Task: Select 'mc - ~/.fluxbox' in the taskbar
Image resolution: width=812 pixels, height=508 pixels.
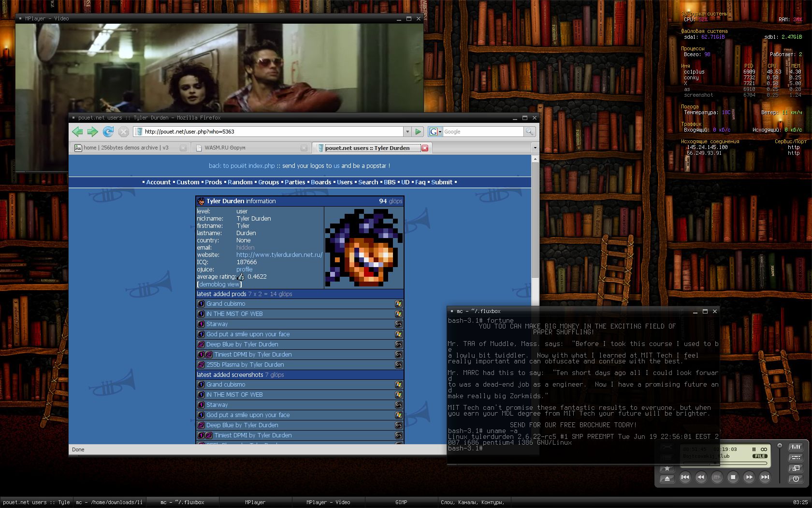Action: (182, 502)
